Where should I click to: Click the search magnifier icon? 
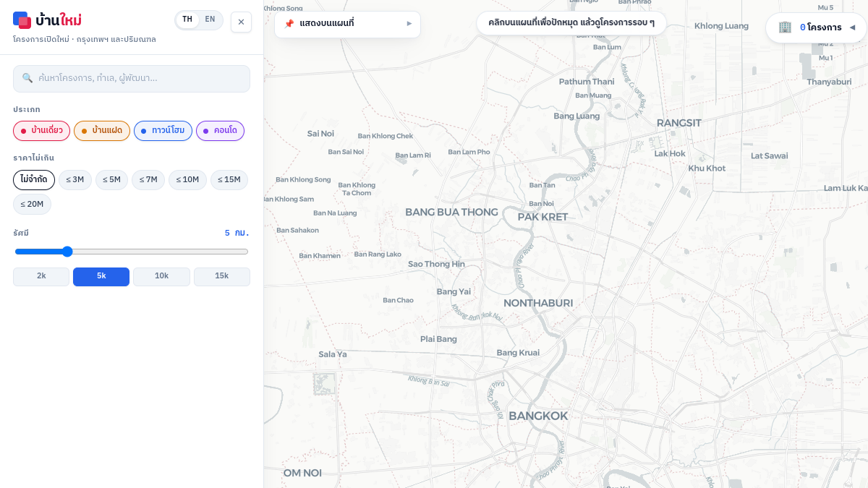tap(27, 78)
